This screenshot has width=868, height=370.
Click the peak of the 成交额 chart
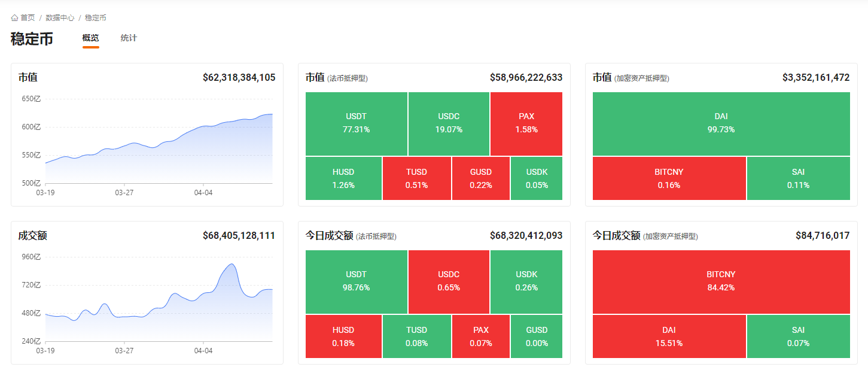(x=232, y=264)
